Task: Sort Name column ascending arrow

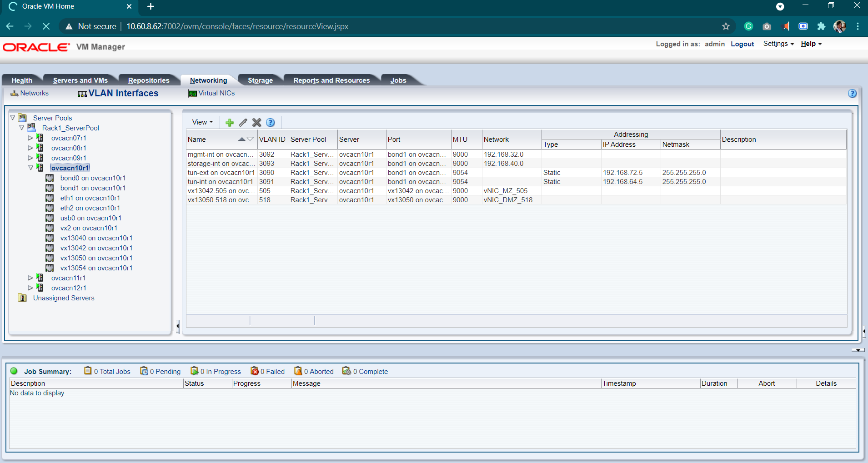Action: (x=241, y=139)
